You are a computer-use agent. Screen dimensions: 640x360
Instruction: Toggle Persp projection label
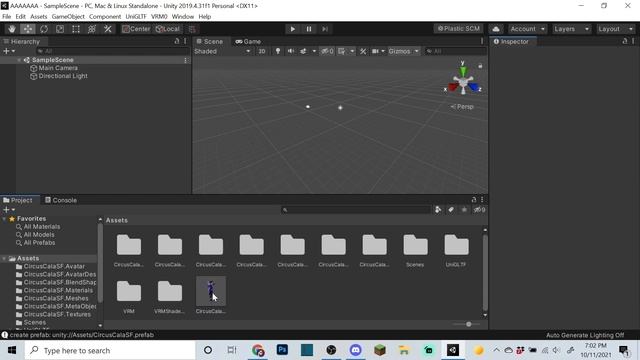pyautogui.click(x=462, y=107)
